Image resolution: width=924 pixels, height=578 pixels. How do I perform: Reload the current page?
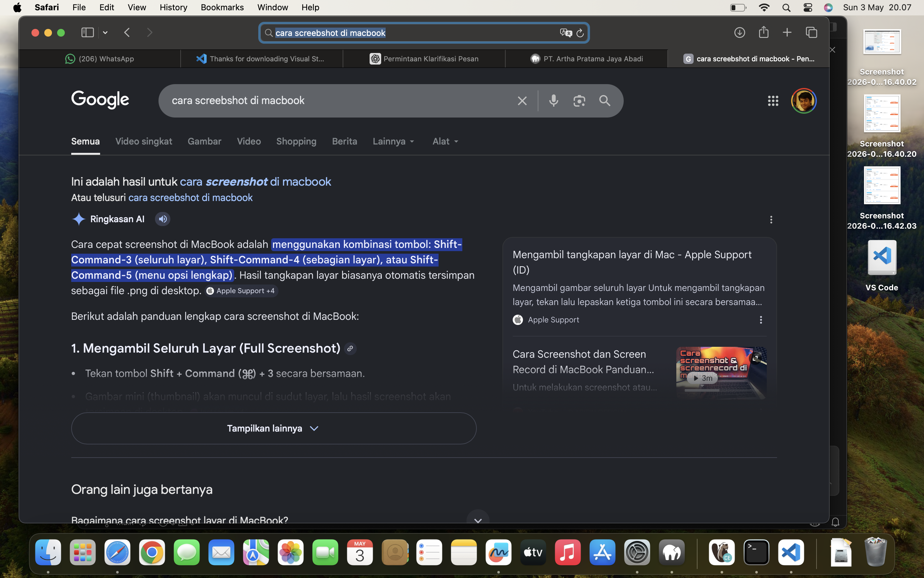point(580,33)
